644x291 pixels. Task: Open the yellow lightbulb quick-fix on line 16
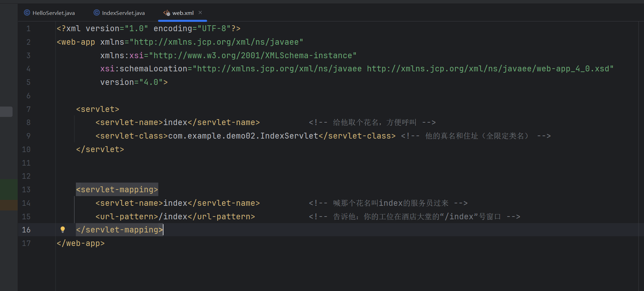click(x=63, y=229)
